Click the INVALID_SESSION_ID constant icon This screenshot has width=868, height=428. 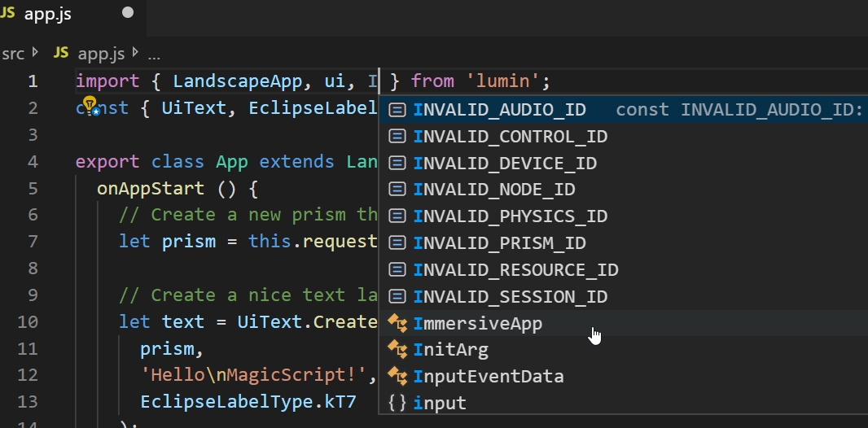click(x=397, y=297)
